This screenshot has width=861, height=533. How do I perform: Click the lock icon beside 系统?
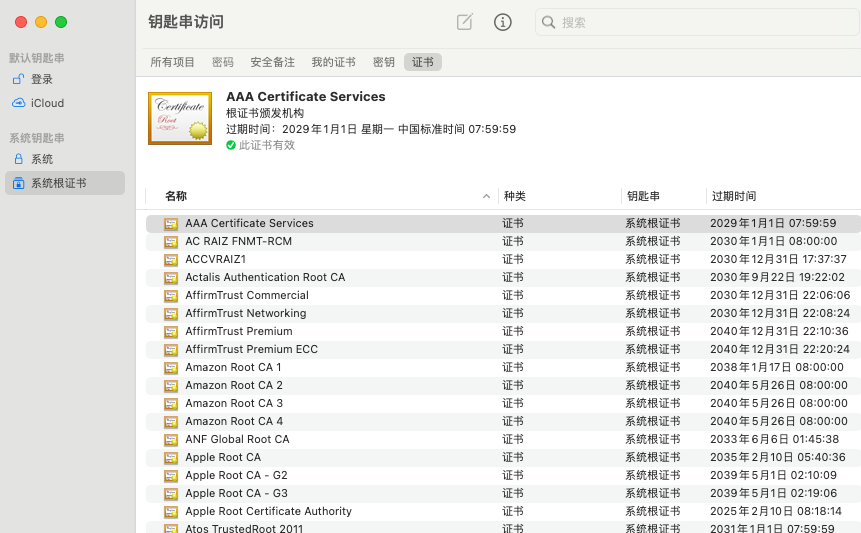19,159
